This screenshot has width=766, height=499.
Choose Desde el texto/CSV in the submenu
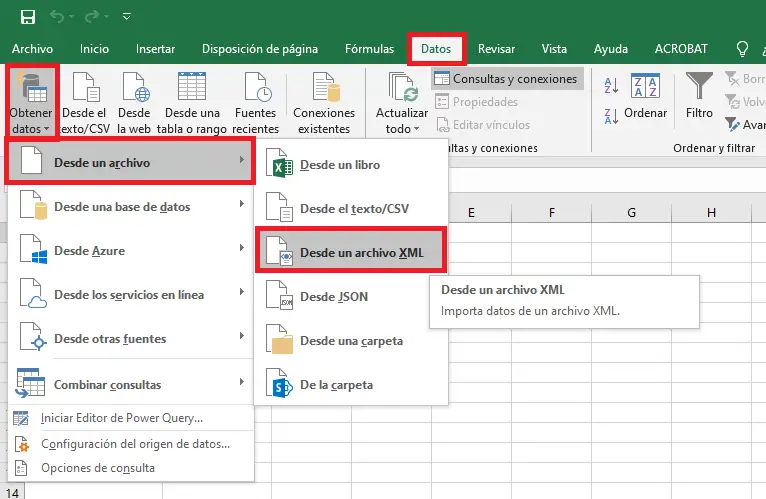click(351, 209)
